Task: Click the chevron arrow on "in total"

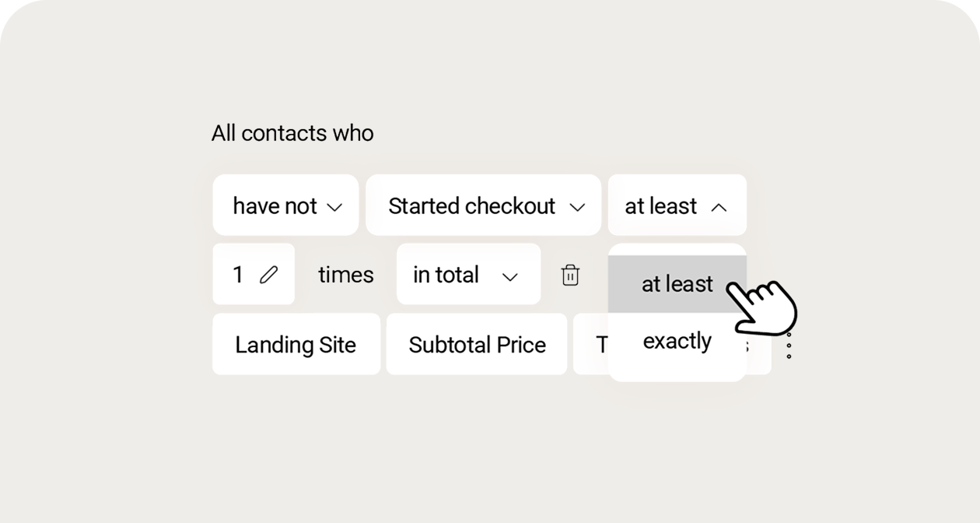Action: [510, 276]
